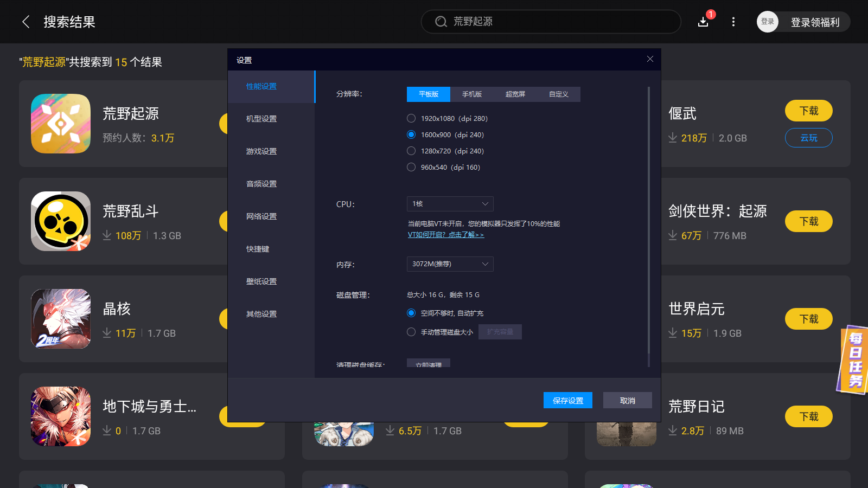
Task: Click the 荒野起源 game title
Action: (131, 113)
